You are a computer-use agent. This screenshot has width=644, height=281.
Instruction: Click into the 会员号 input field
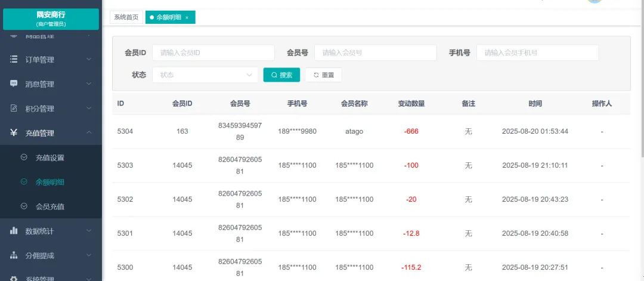(375, 53)
